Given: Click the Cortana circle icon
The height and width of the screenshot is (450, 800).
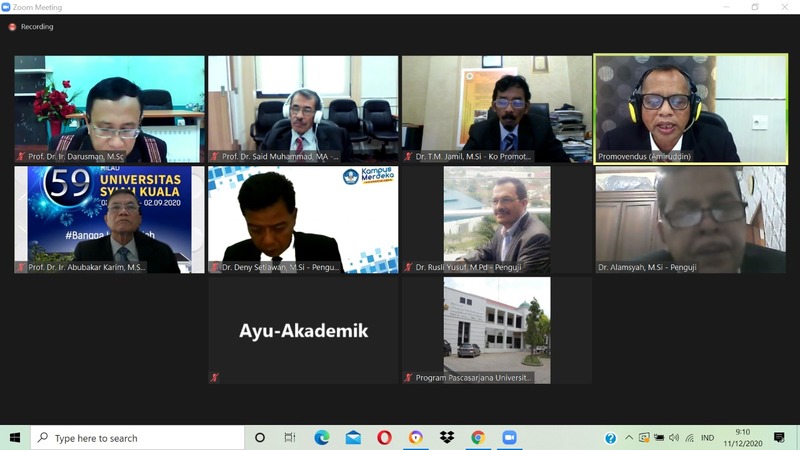Looking at the screenshot, I should tap(260, 438).
